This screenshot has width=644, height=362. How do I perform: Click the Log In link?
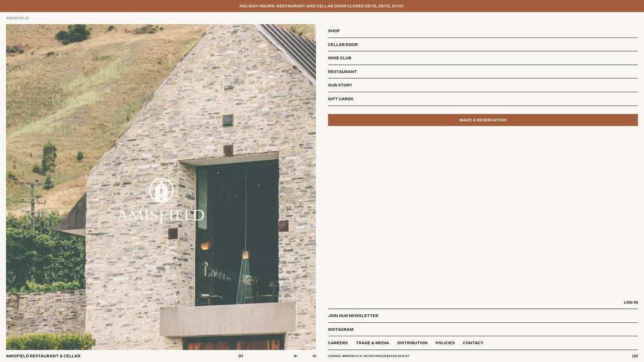[x=631, y=302]
